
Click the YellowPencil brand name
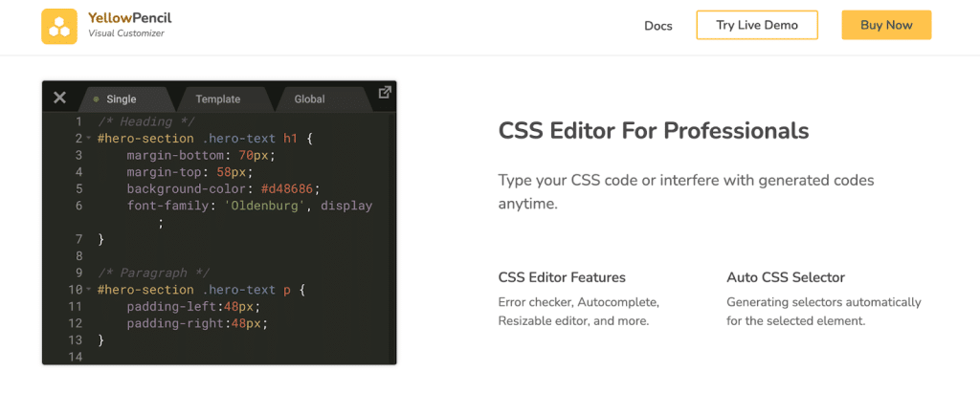(130, 18)
